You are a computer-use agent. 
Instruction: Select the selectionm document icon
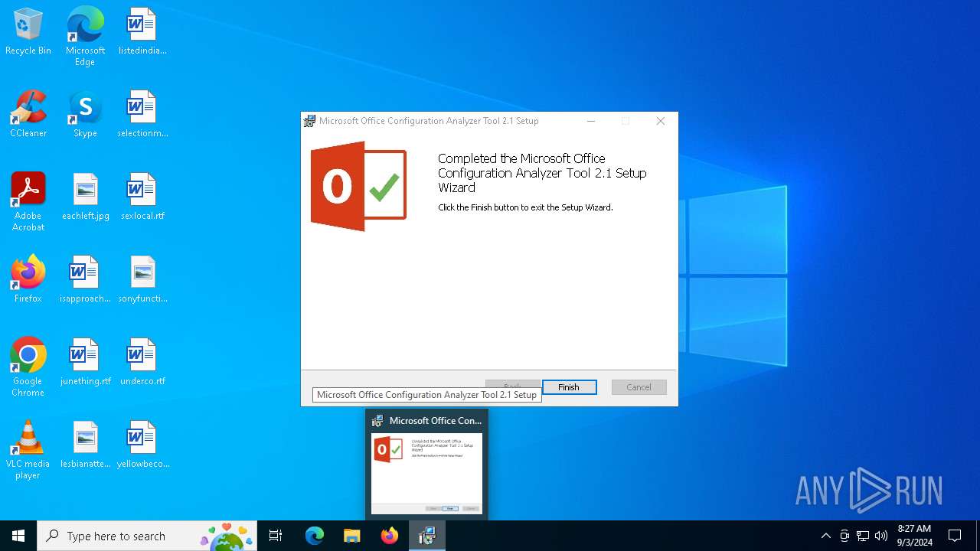142,115
